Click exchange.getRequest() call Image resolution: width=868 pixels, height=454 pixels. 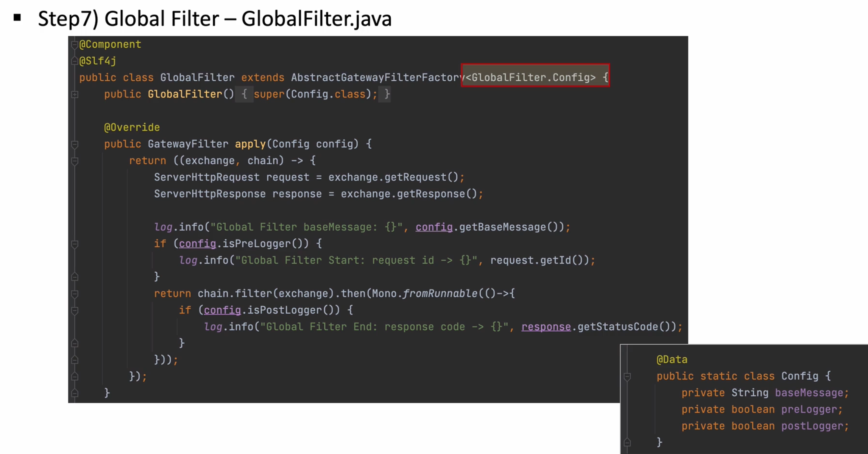coord(393,177)
